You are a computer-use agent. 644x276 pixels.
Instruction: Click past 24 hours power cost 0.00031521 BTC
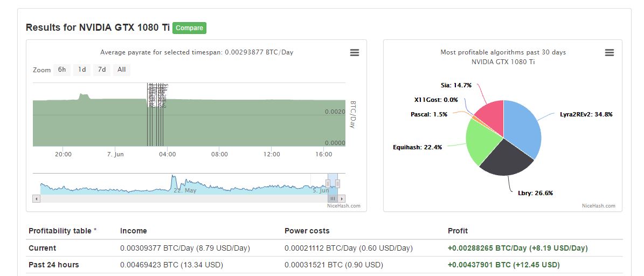334,265
